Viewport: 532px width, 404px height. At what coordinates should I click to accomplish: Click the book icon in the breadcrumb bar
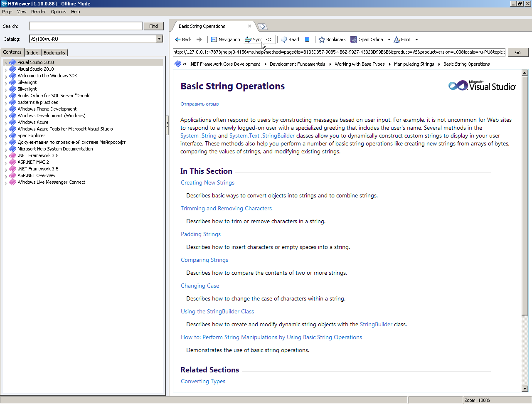coord(178,64)
